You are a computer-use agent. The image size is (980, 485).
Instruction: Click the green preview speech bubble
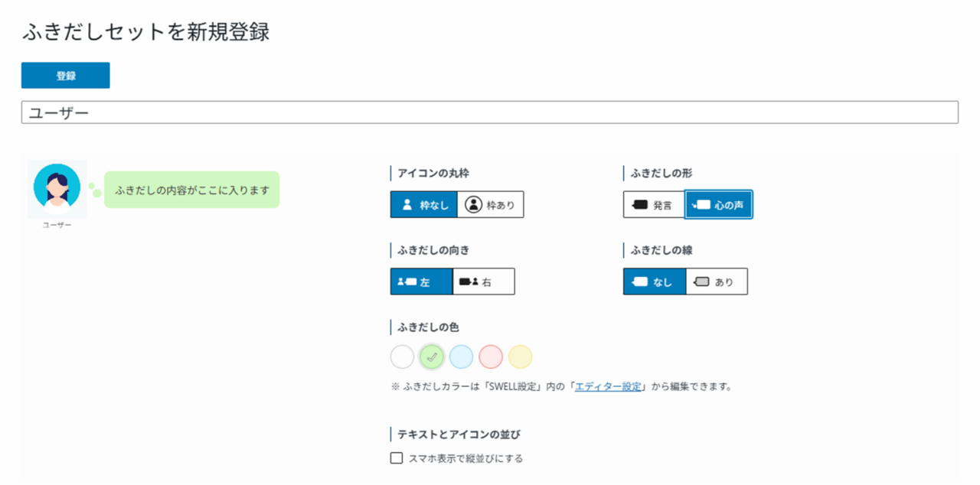coord(191,190)
